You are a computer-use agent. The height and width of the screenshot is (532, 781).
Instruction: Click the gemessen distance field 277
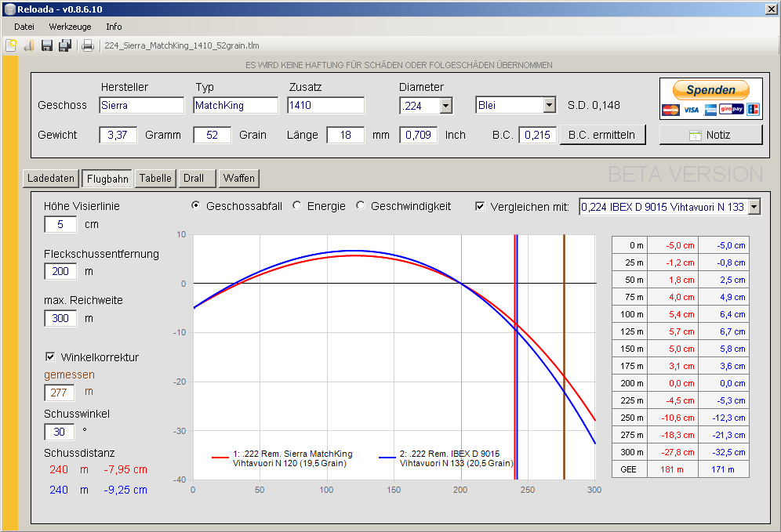click(60, 393)
